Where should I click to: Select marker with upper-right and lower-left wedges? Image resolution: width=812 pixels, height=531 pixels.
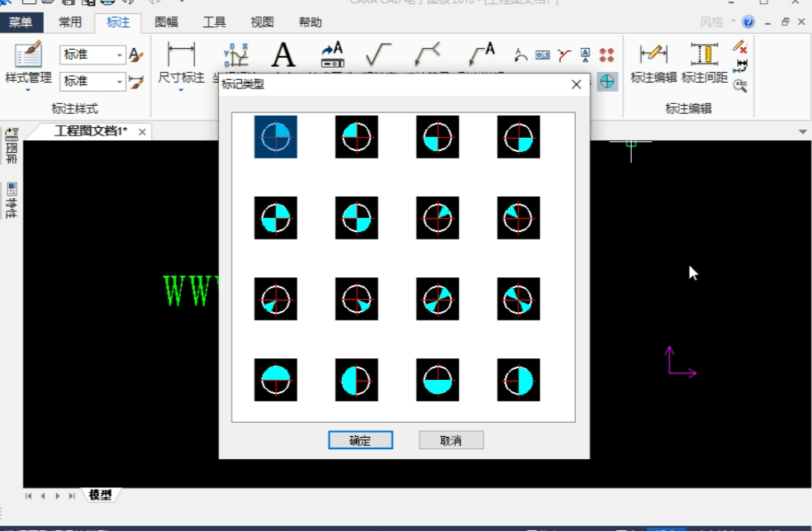[x=437, y=299]
